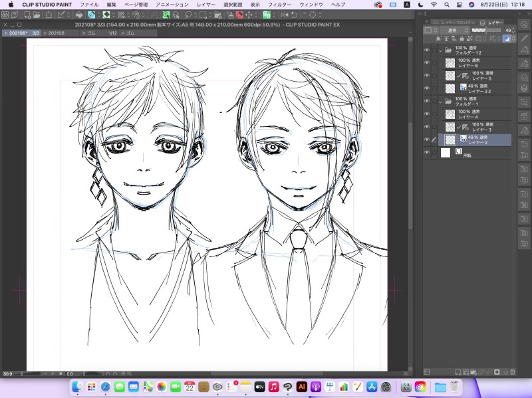Open the ファイル menu
The image size is (532, 398).
click(89, 5)
